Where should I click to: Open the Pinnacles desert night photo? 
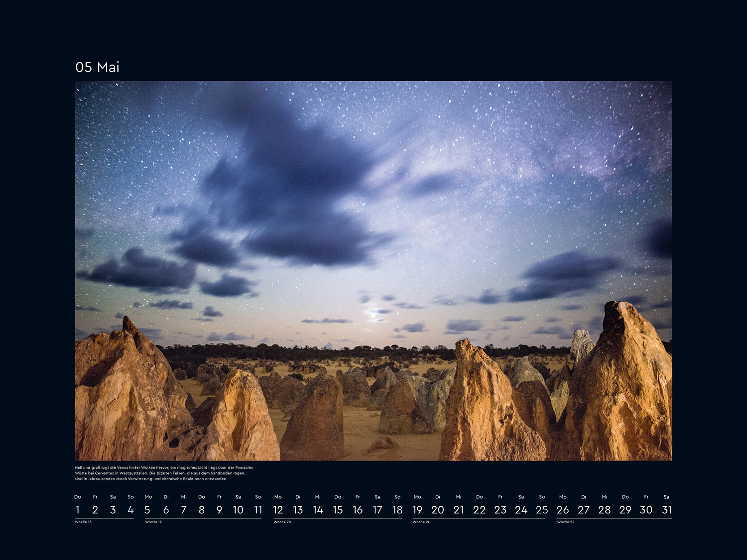click(x=373, y=270)
